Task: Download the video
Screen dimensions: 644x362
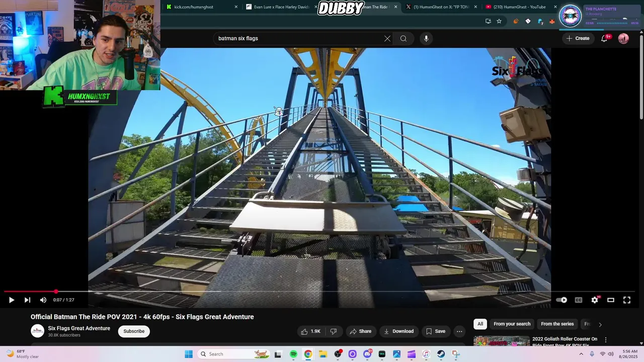Action: tap(398, 331)
